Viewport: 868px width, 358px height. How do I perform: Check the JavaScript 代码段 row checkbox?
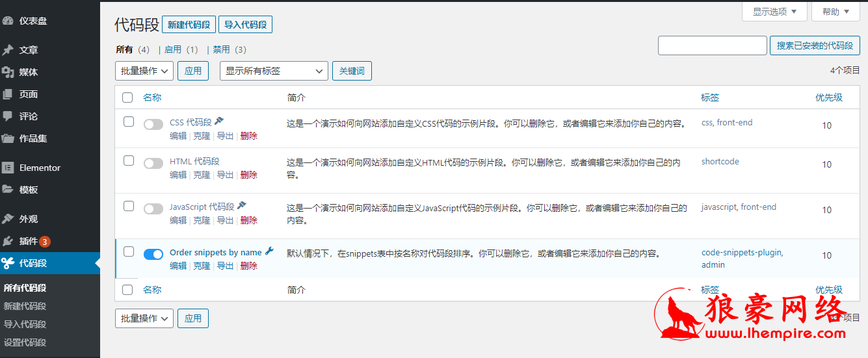click(129, 206)
